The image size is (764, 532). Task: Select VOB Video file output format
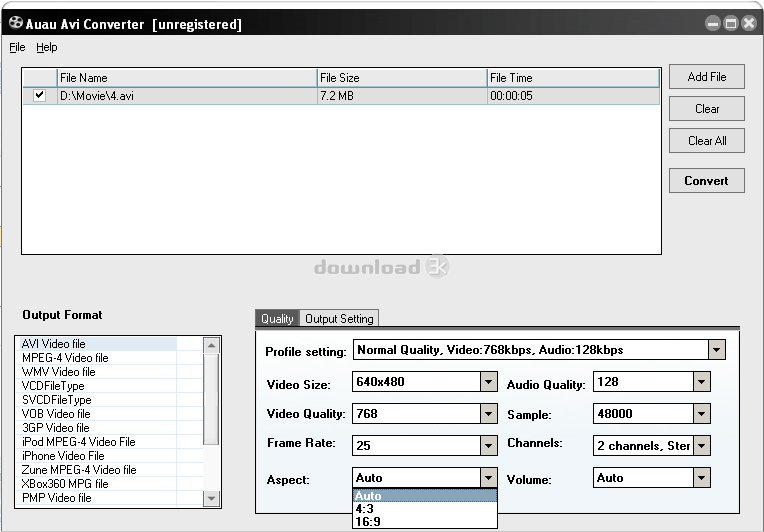tap(96, 414)
